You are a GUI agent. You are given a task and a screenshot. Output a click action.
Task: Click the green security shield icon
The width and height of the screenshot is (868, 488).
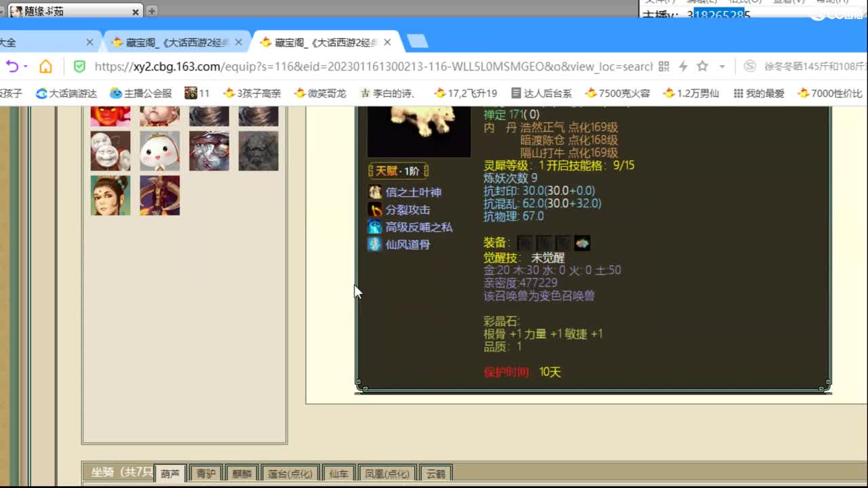[x=79, y=66]
